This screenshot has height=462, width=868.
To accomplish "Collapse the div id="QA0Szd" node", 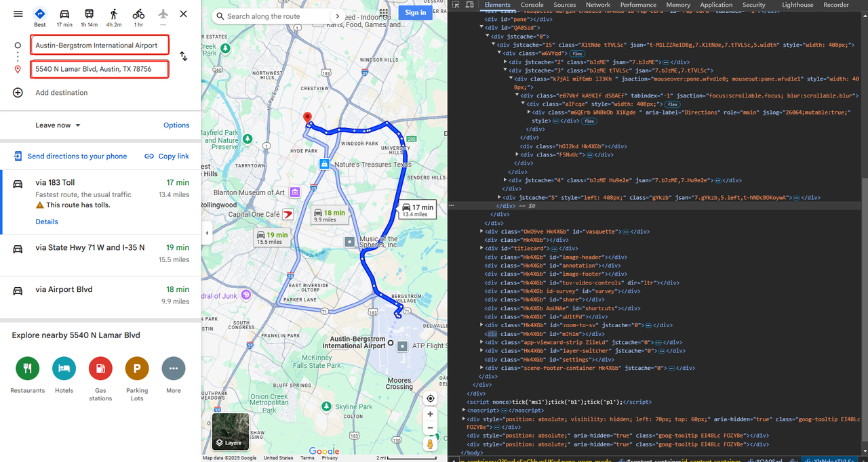I will [482, 27].
